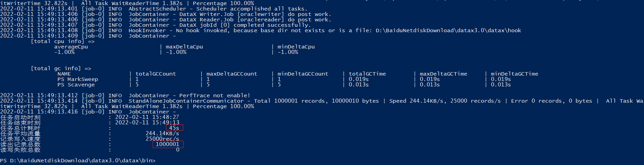Click the totalGCCount column header
Screen dimensions: 644x165
[155, 74]
